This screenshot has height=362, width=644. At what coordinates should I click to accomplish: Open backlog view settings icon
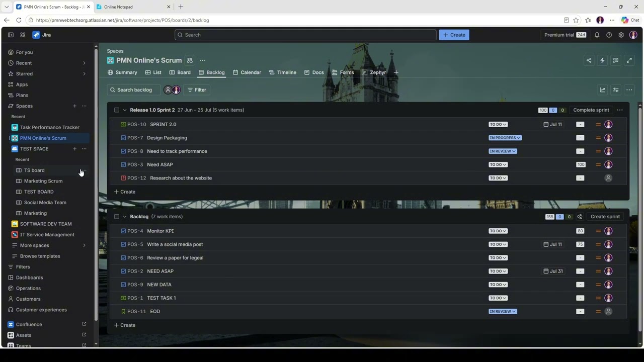pos(616,90)
